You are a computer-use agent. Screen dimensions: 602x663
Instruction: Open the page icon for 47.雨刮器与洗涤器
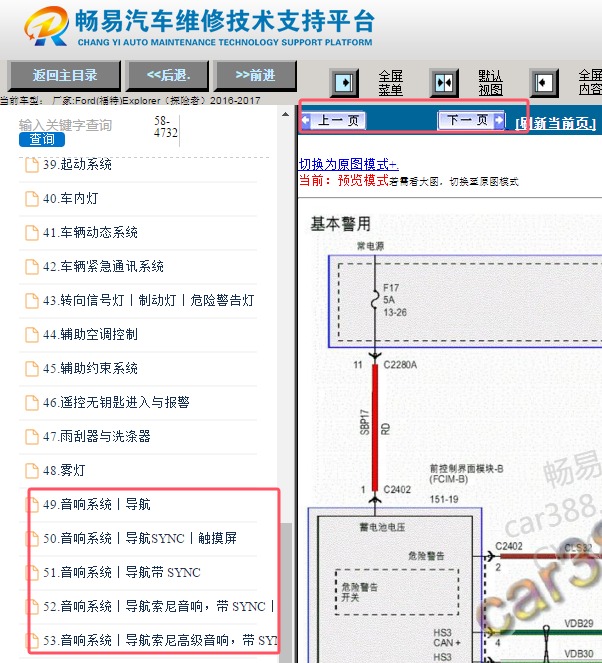point(32,437)
